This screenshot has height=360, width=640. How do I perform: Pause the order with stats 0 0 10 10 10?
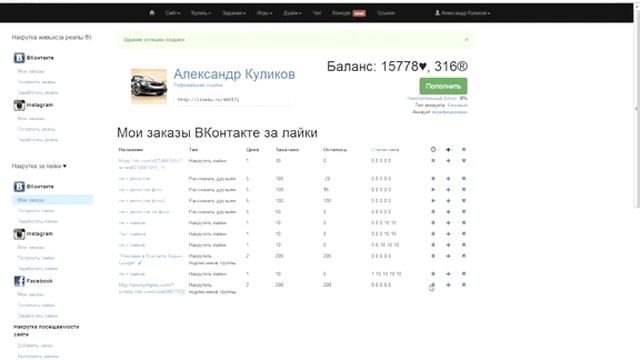433,245
